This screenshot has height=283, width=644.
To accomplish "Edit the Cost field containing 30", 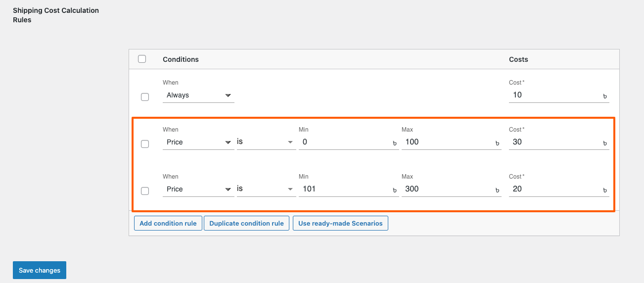I will (554, 142).
